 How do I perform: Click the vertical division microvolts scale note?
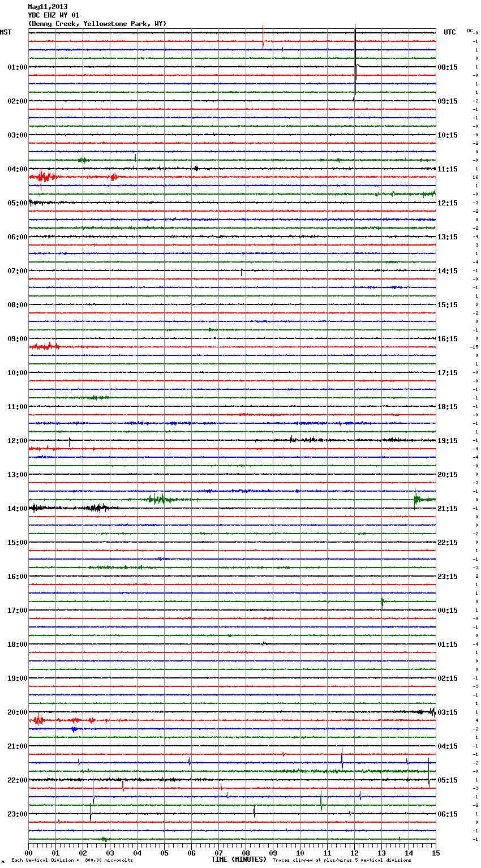(x=72, y=861)
